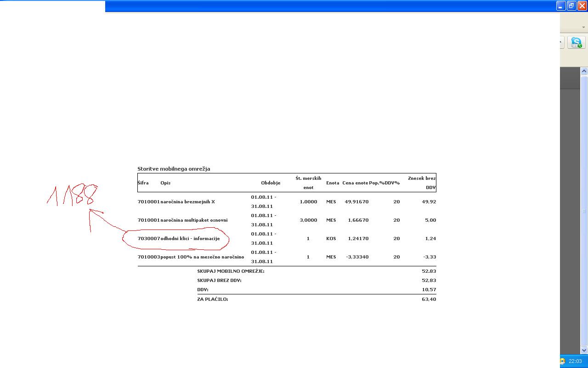This screenshot has height=368, width=588.
Task: Click 'naročnina multipaket osnovni' description
Action: click(194, 220)
